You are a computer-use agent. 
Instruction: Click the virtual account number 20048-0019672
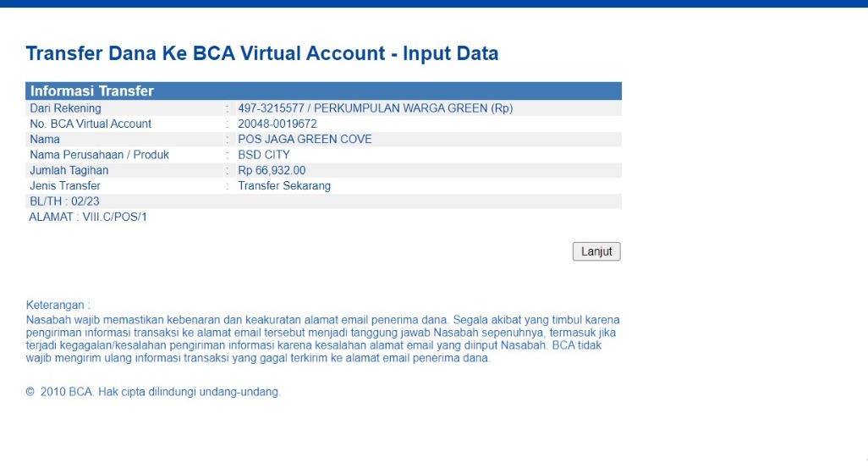pos(277,124)
